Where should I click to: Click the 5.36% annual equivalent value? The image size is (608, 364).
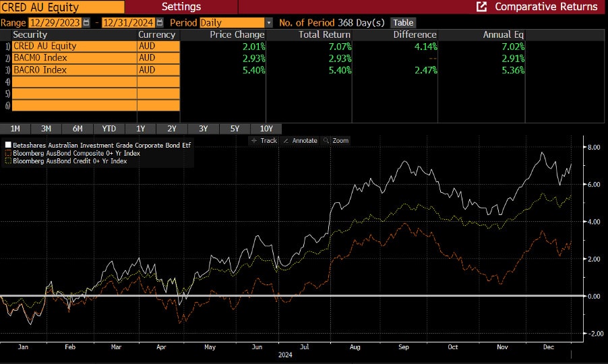coord(513,70)
